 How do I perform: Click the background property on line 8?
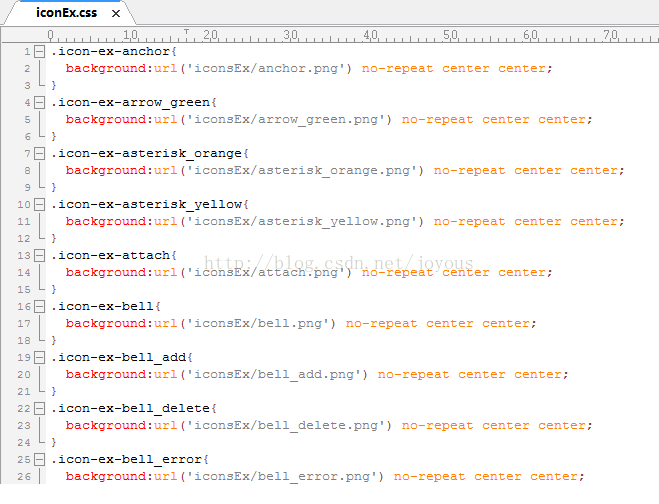coord(106,171)
